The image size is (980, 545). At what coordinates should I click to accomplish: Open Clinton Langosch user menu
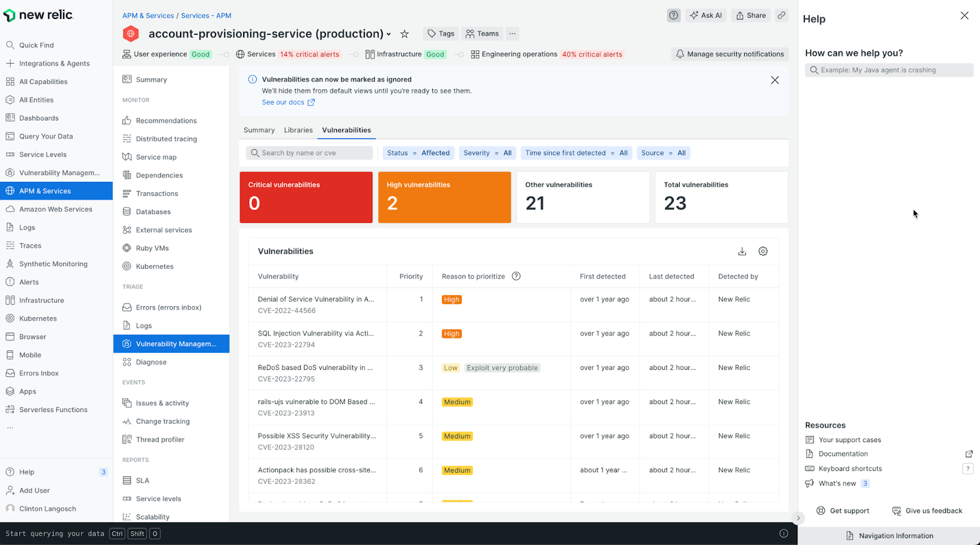pos(56,509)
